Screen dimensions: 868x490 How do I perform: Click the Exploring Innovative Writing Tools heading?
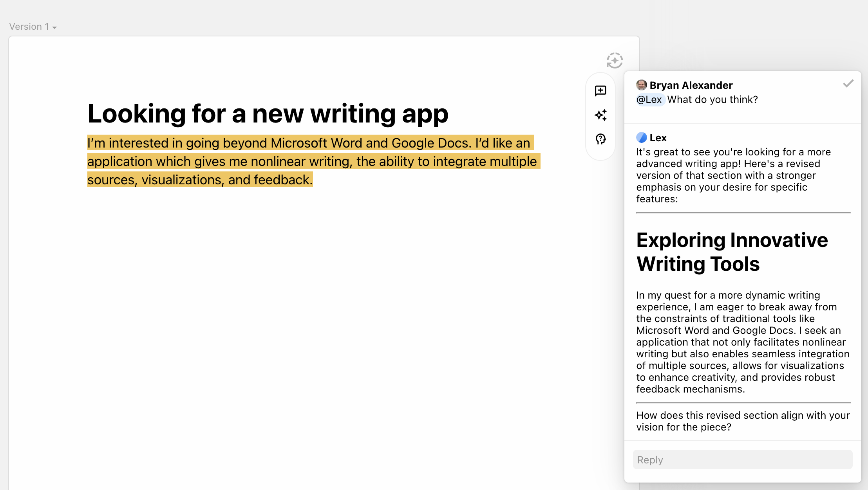pyautogui.click(x=732, y=252)
